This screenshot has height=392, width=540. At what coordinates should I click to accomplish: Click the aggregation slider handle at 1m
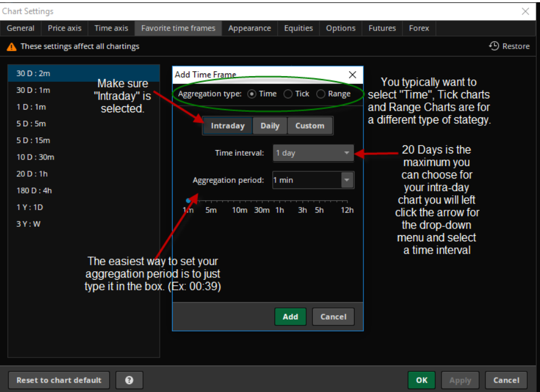pyautogui.click(x=188, y=201)
